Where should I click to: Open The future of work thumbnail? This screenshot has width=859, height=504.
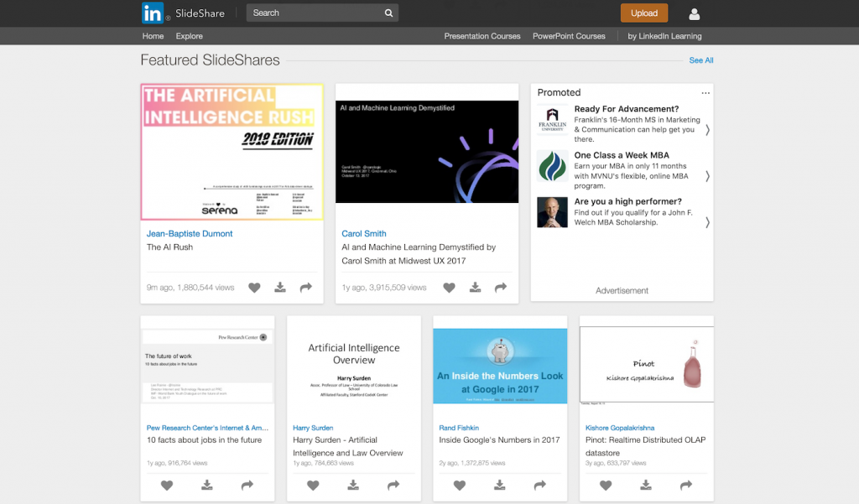[x=207, y=366]
